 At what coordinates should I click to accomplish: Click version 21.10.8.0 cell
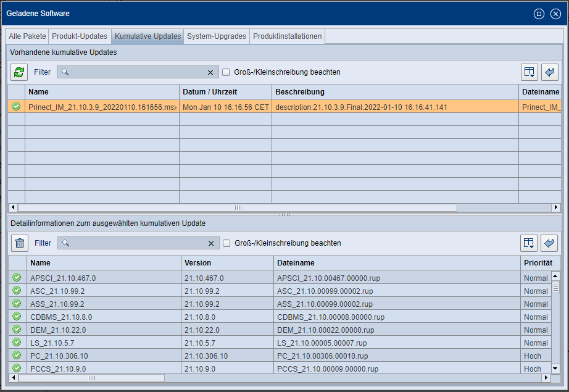227,317
